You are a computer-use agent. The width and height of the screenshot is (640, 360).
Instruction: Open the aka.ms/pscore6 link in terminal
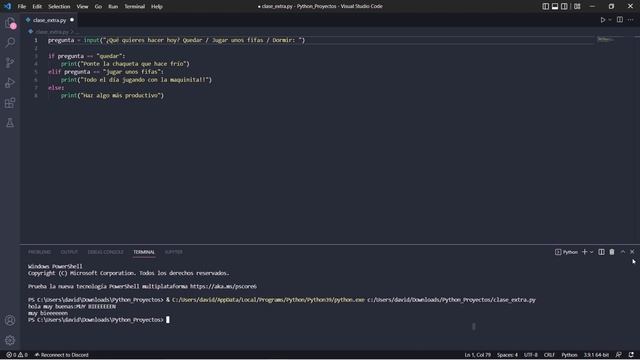[223, 287]
